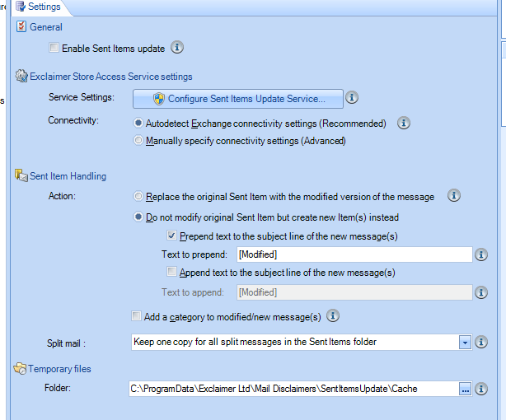Open info icon beside Text to append field

click(x=481, y=292)
